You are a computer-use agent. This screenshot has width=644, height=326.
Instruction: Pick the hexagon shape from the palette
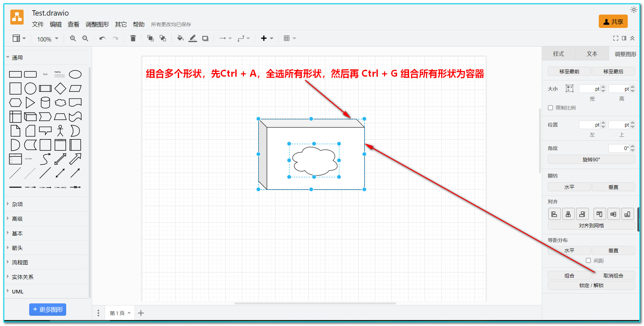(15, 103)
